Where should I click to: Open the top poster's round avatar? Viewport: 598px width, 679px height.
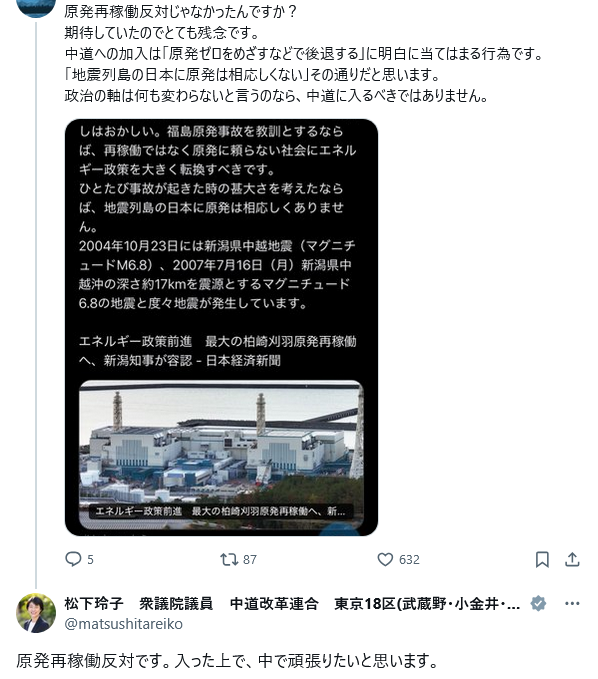pos(36,8)
